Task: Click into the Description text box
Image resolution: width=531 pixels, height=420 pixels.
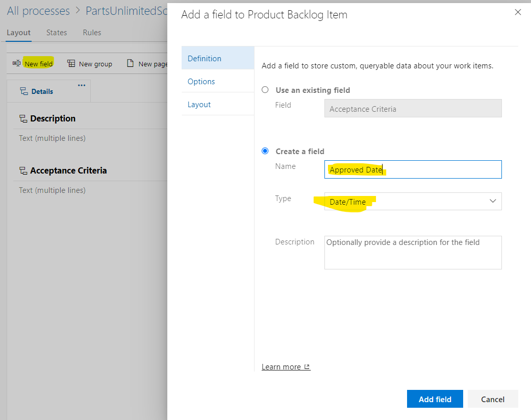Action: click(x=413, y=252)
